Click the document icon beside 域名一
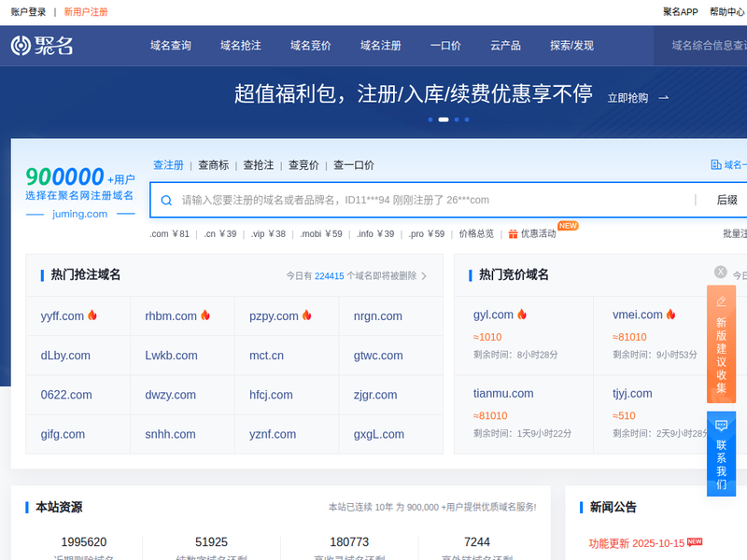 tap(716, 165)
